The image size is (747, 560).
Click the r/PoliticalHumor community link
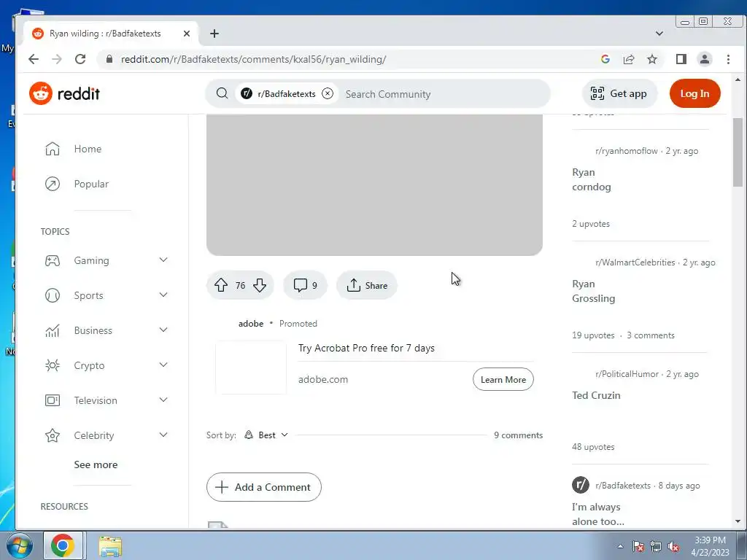[627, 374]
